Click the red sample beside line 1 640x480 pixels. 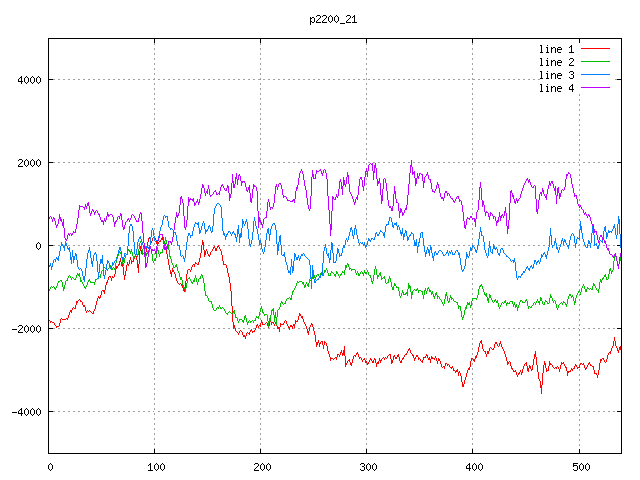coord(595,49)
